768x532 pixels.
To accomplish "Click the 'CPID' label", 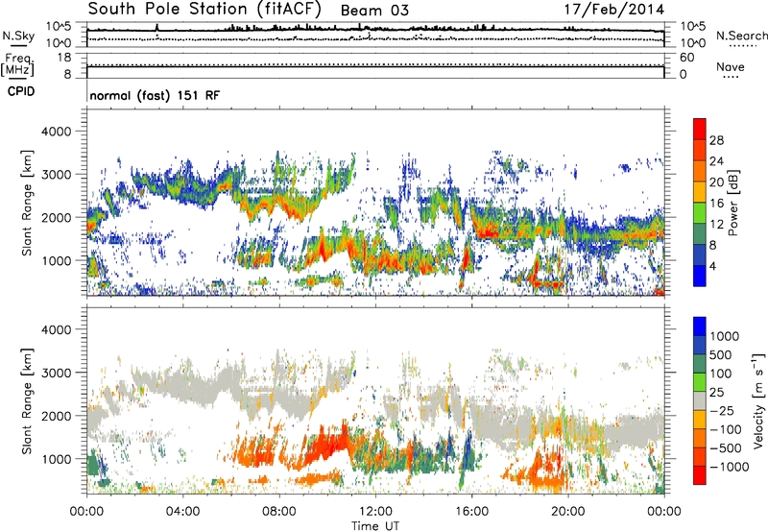I will click(21, 91).
